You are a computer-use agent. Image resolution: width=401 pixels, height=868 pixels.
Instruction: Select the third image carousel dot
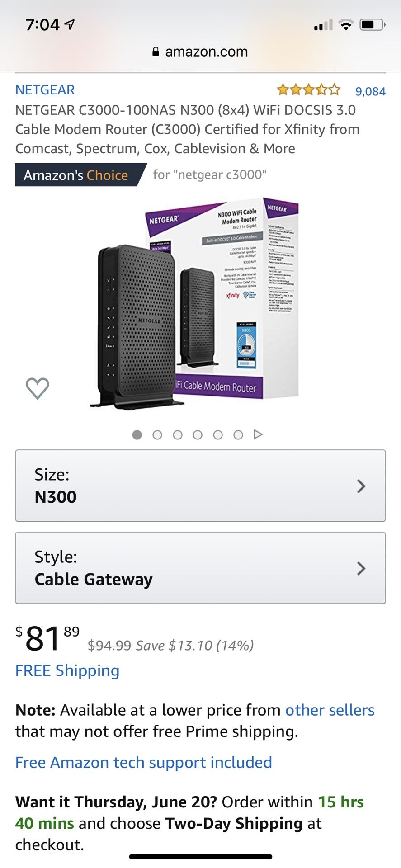point(178,435)
